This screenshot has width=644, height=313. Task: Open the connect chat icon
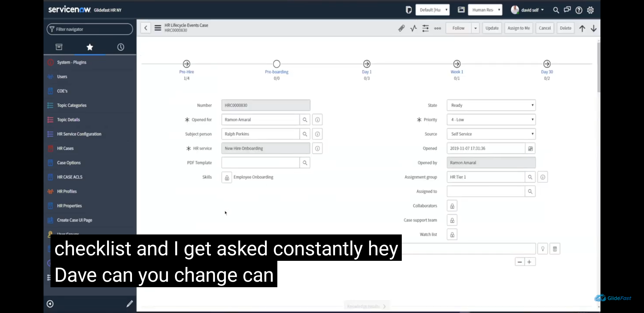(567, 10)
